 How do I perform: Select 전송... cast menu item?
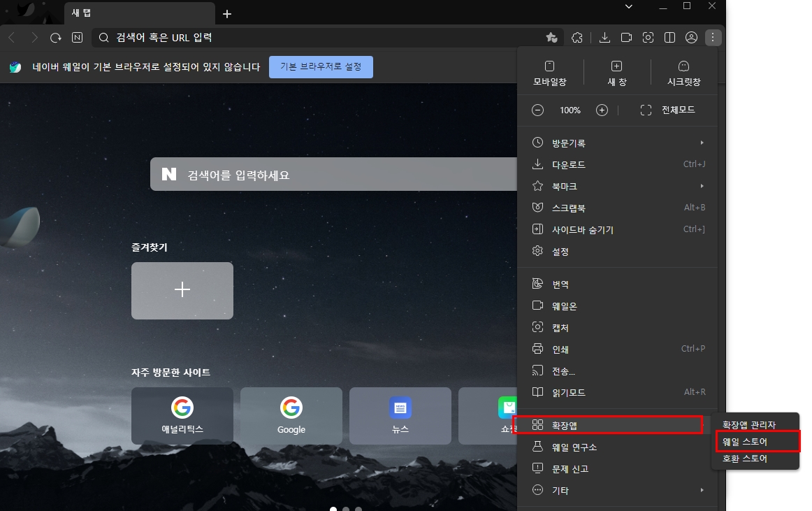pyautogui.click(x=617, y=371)
